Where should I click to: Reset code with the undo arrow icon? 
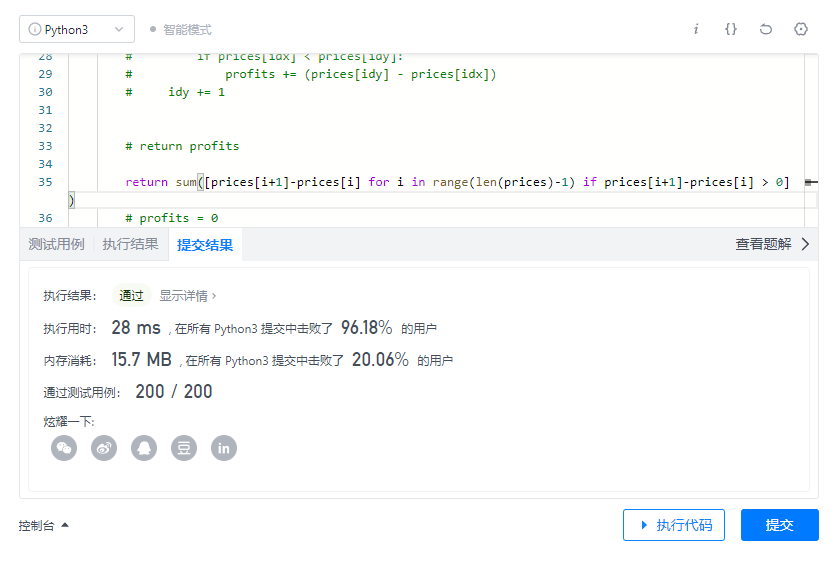coord(766,29)
